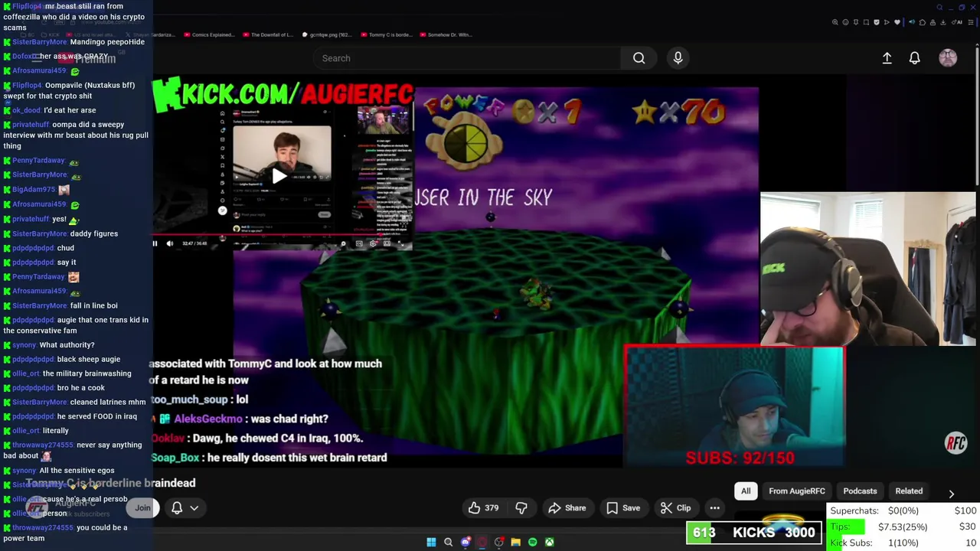Focus the Search input field
Screen dimensions: 980x551
click(467, 58)
